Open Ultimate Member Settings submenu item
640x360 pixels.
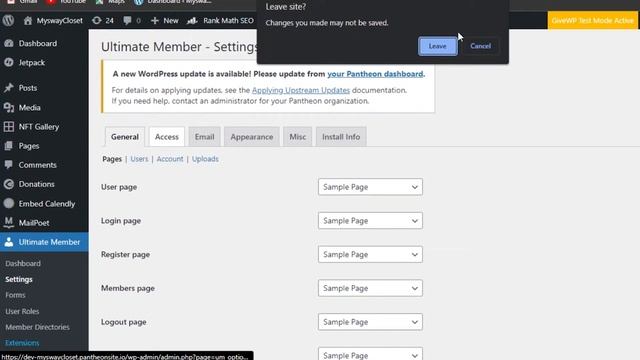[x=19, y=280]
